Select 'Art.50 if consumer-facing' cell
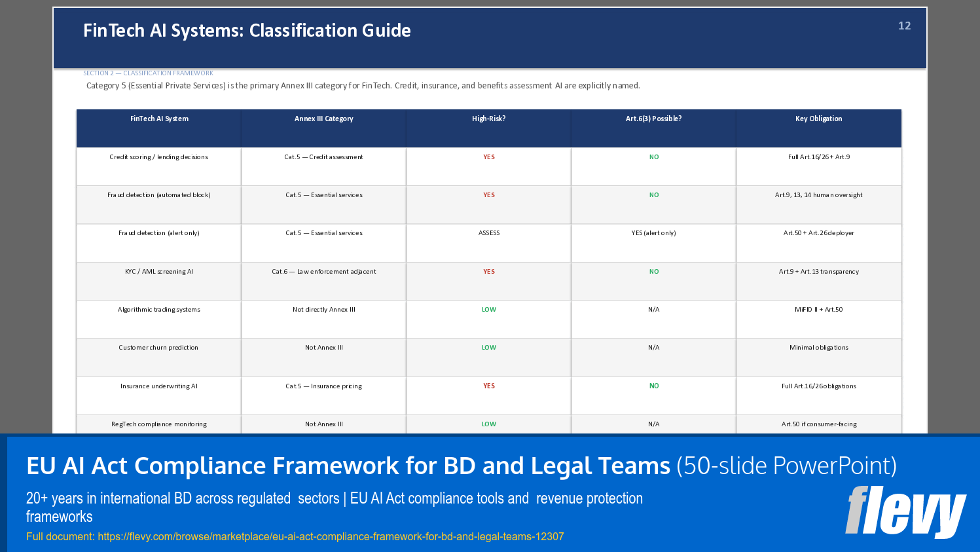 coord(819,424)
